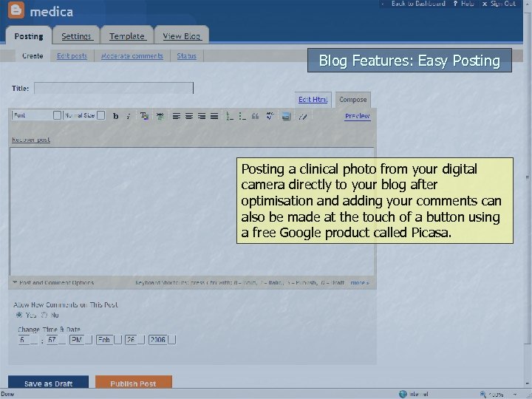Click the Sign Out link
532x399 pixels.
[x=503, y=4]
